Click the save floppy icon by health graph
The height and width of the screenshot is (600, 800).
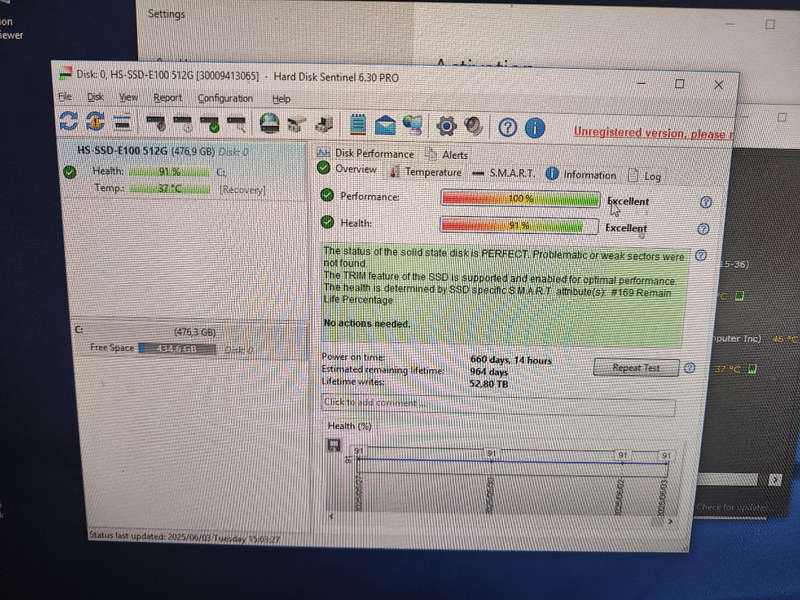[x=334, y=445]
